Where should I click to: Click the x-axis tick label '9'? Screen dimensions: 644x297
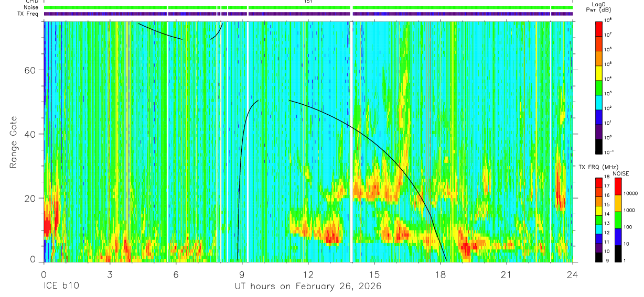pyautogui.click(x=242, y=274)
